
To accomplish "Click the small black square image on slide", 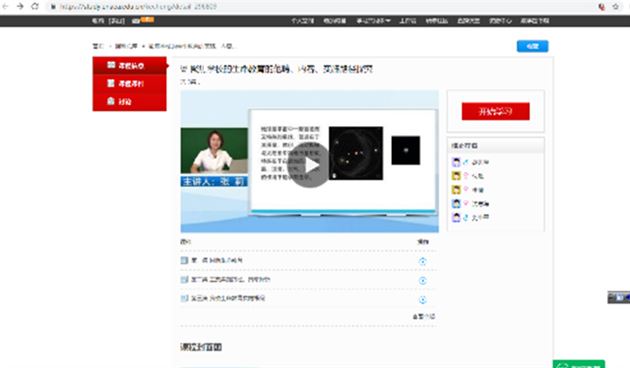I will 406,150.
